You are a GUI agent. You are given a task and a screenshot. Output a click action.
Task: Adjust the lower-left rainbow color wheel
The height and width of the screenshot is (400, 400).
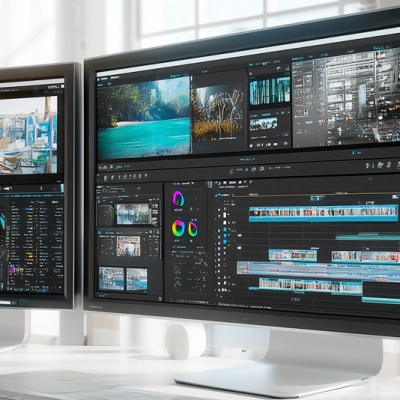[x=178, y=228]
